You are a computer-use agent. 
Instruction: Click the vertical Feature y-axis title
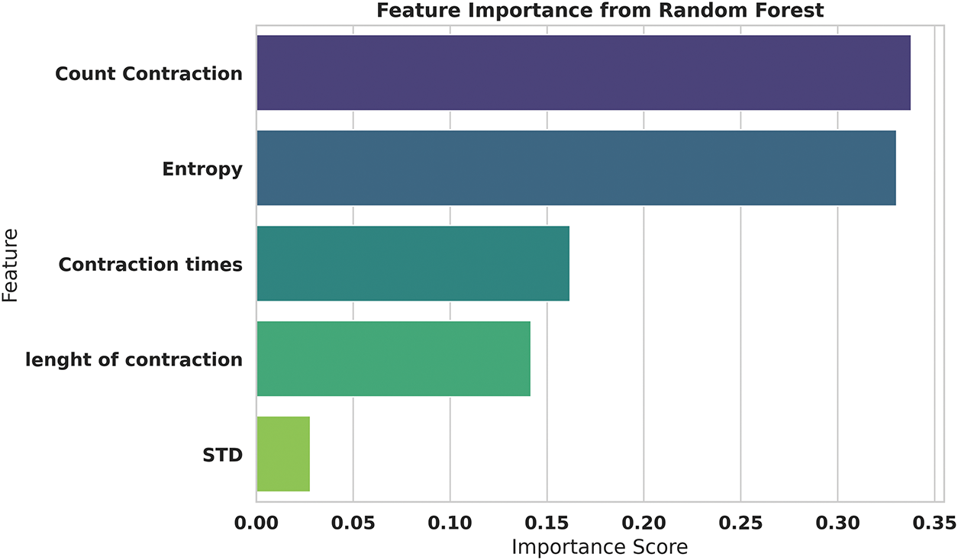click(x=11, y=264)
